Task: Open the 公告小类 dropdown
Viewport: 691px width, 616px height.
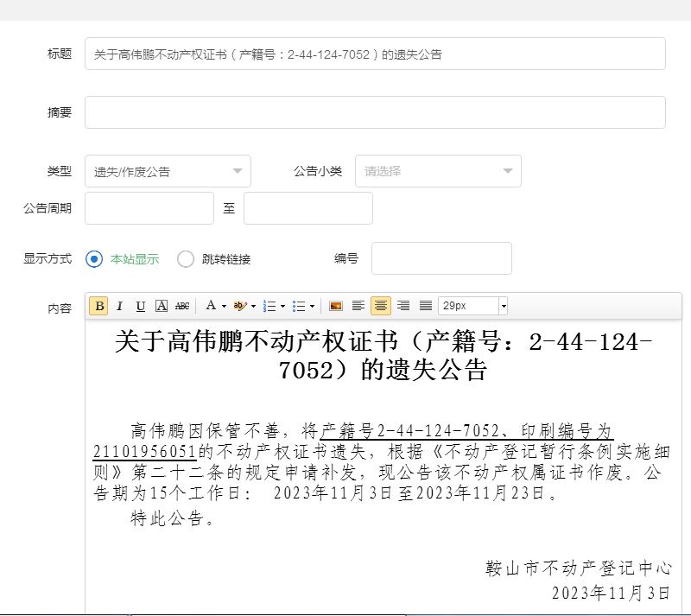Action: [438, 171]
